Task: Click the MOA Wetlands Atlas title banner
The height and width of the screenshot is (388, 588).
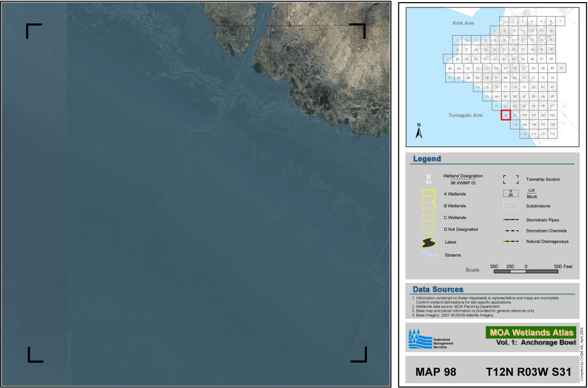Action: click(x=530, y=333)
